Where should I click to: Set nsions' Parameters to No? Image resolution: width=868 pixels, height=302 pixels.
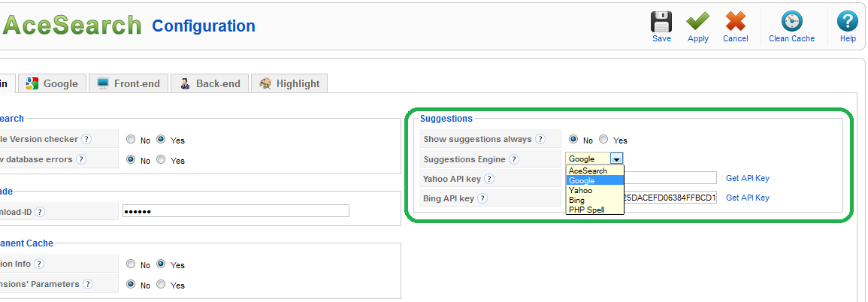point(132,284)
